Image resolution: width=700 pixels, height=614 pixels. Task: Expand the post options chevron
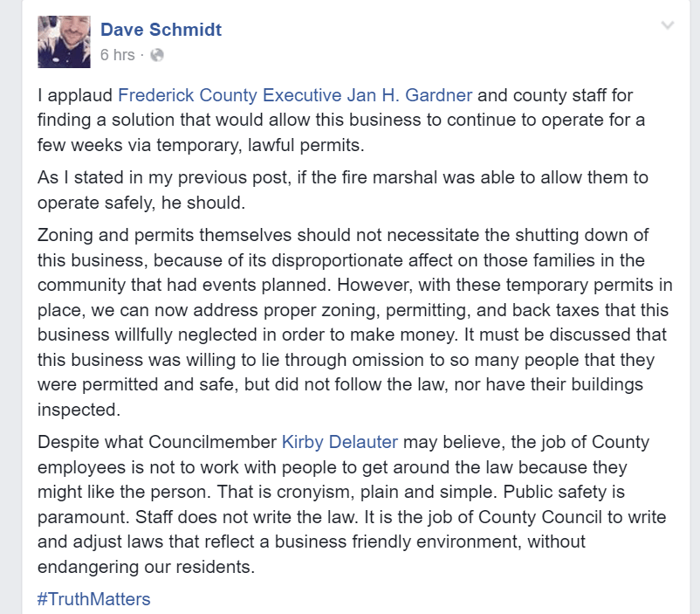pyautogui.click(x=668, y=26)
